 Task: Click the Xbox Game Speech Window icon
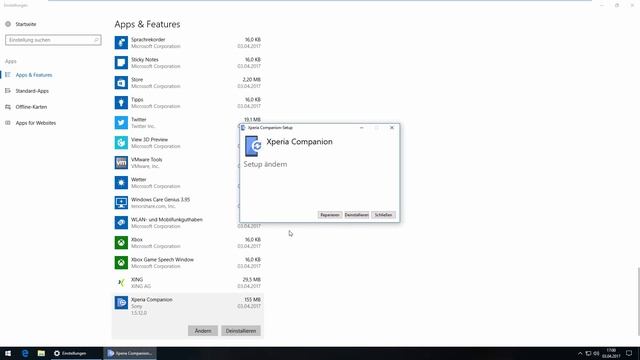[121, 262]
